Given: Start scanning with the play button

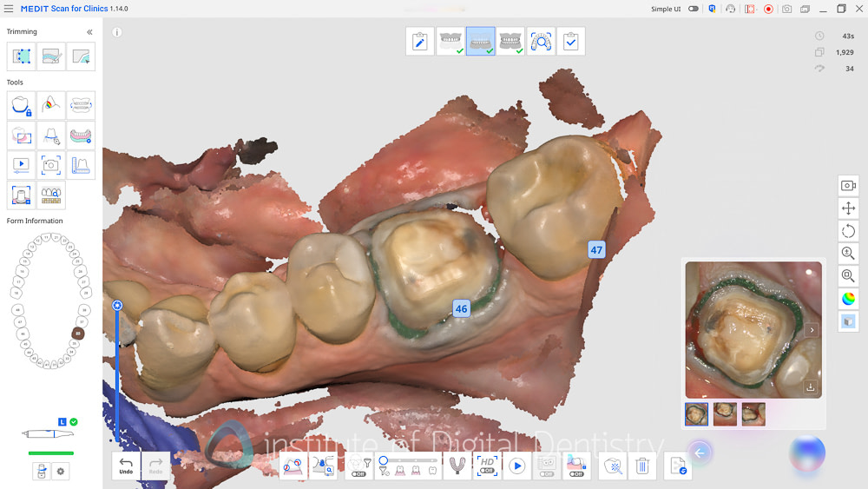Looking at the screenshot, I should (x=517, y=466).
